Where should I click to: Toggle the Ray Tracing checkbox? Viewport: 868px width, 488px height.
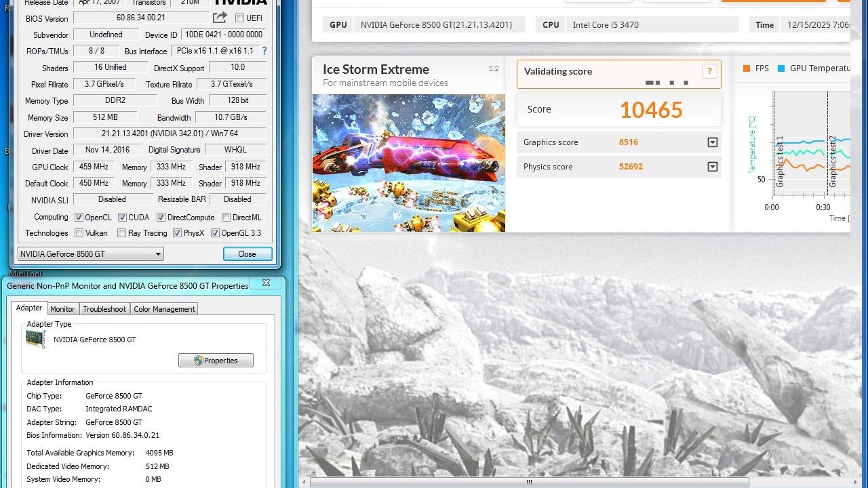click(121, 233)
